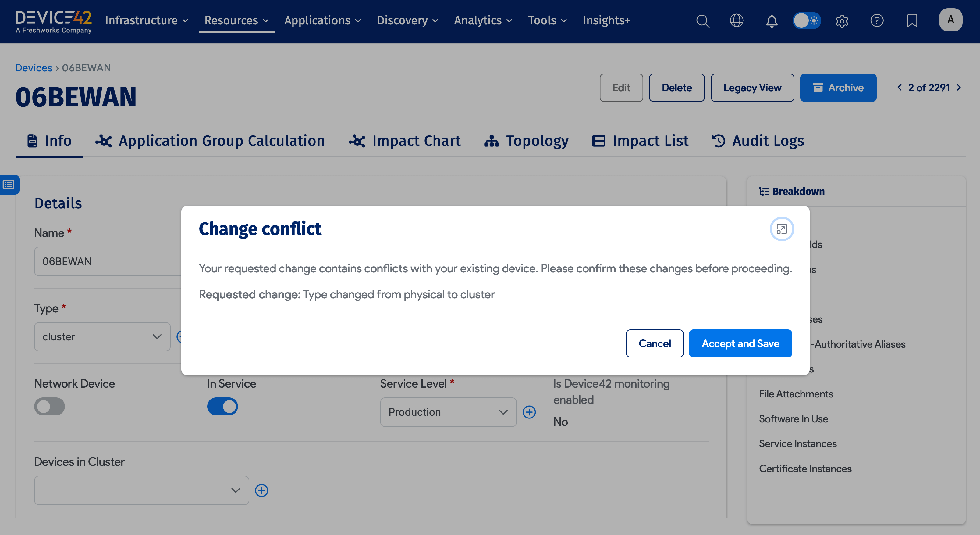Click Accept and Save button
This screenshot has width=980, height=535.
740,343
